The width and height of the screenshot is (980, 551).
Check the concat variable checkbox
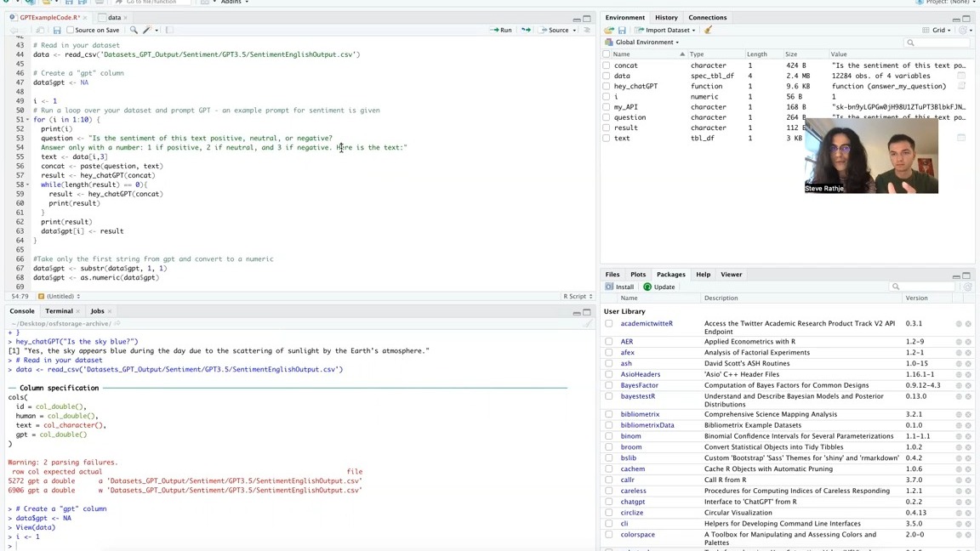[607, 65]
